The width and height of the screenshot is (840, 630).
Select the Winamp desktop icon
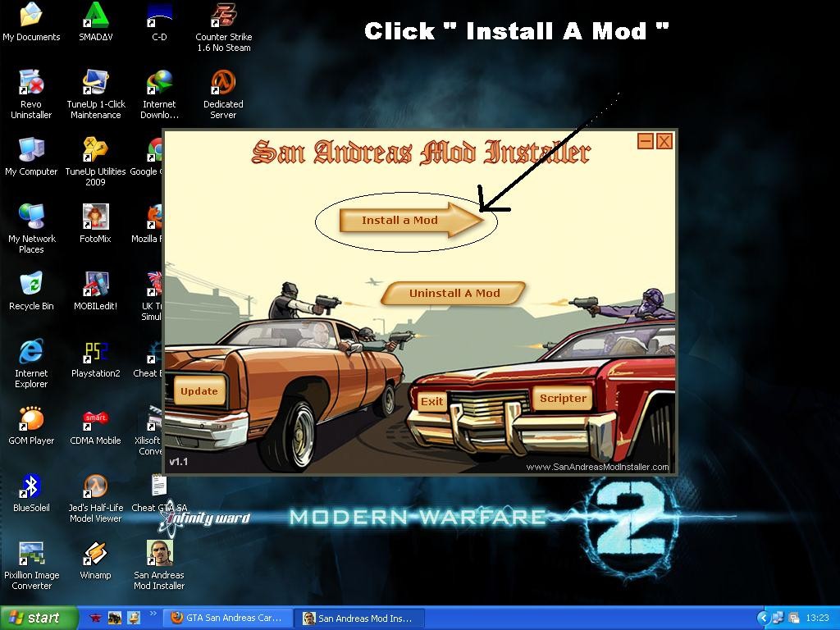pos(95,559)
